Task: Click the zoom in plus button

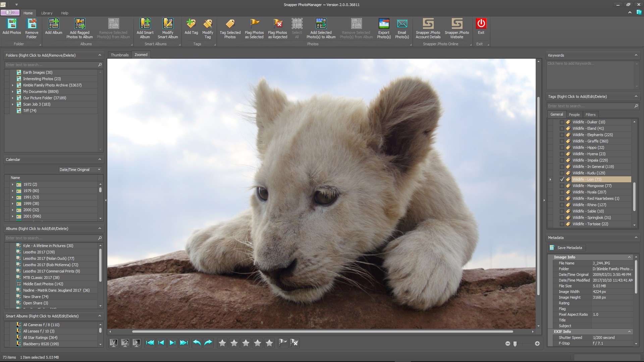Action: point(537,344)
